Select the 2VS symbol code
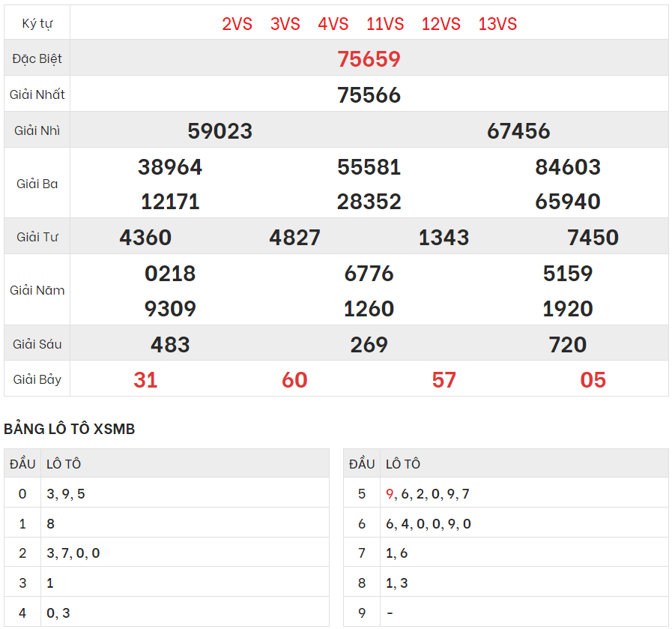The height and width of the screenshot is (629, 672). tap(237, 24)
